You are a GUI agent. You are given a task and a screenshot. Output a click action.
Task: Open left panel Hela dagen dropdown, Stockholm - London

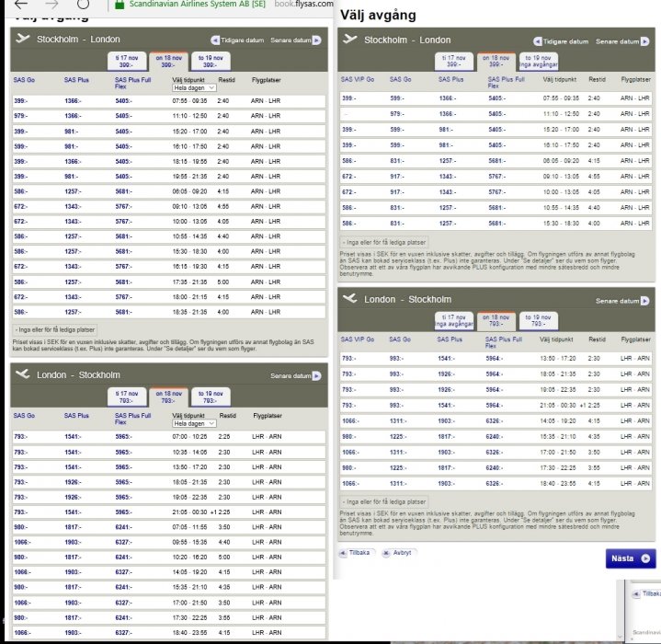(x=194, y=87)
